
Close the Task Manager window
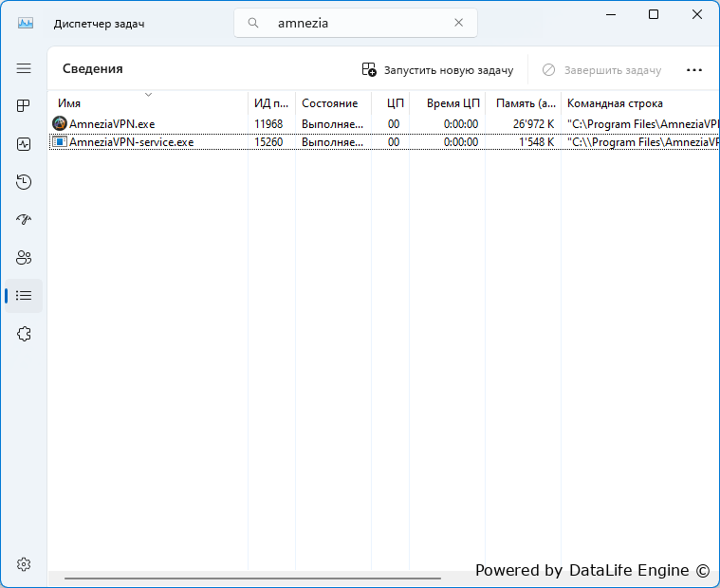[x=696, y=14]
